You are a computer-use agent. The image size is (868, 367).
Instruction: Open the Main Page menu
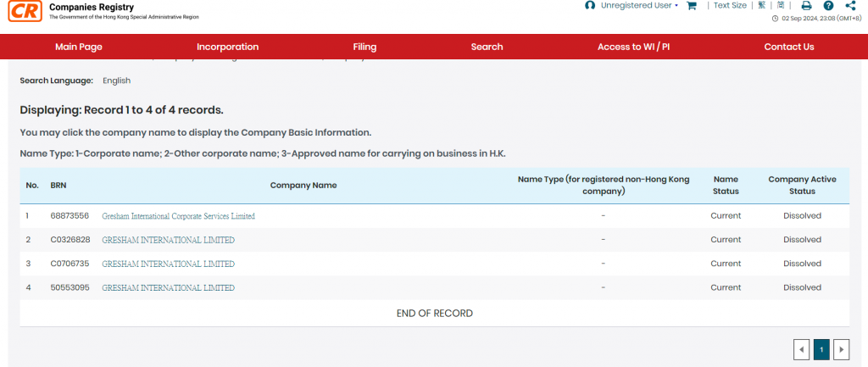(79, 47)
